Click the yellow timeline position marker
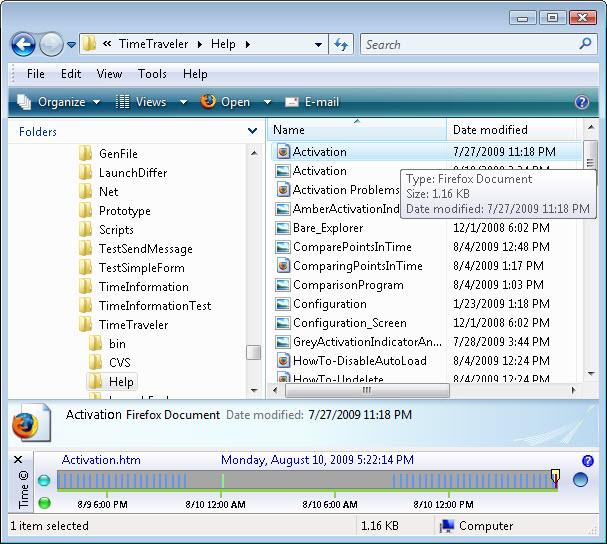This screenshot has width=607, height=544. pyautogui.click(x=555, y=476)
